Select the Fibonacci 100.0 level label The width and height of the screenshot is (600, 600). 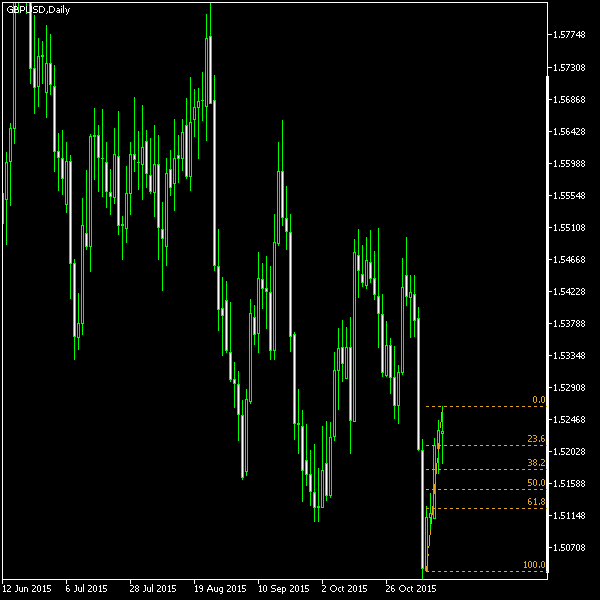tap(534, 565)
